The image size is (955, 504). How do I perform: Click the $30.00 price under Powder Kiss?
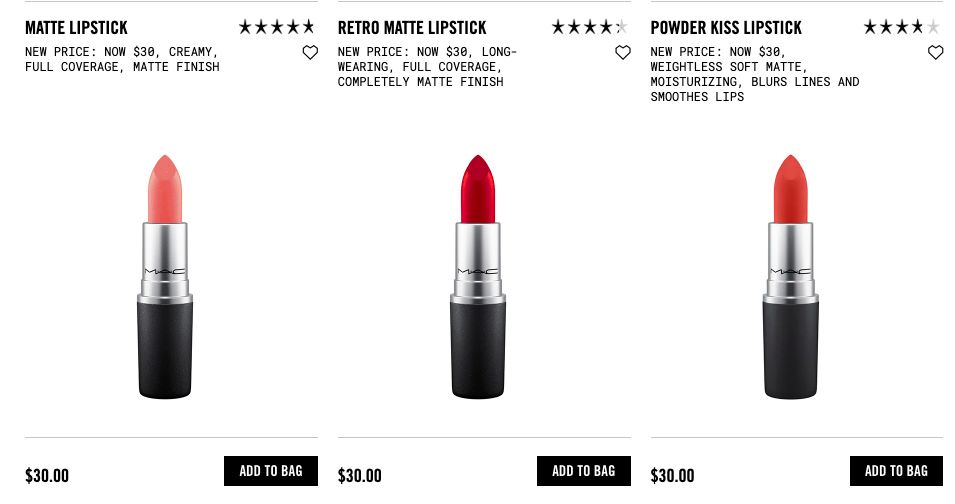coord(672,475)
